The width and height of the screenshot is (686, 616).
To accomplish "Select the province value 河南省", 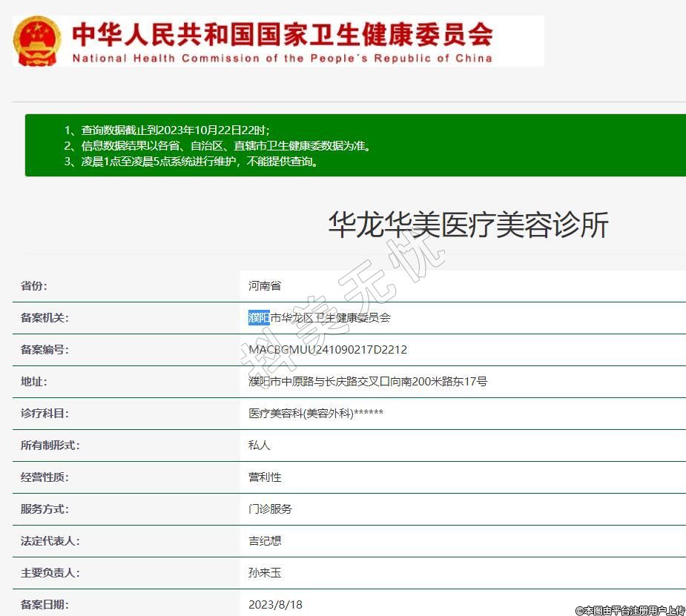I will pos(265,286).
